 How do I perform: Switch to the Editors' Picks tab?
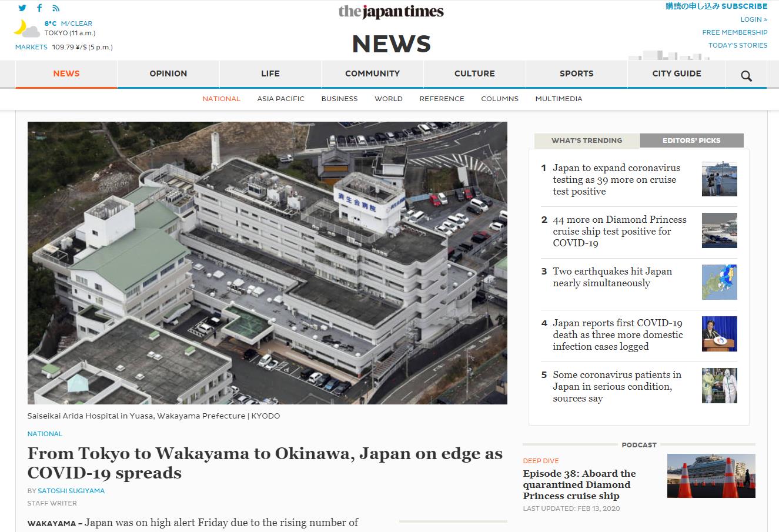(691, 140)
